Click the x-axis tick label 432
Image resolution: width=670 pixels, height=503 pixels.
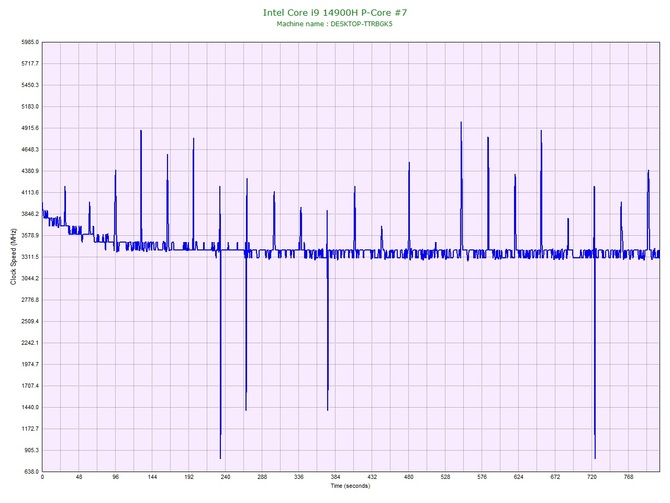[x=372, y=477]
